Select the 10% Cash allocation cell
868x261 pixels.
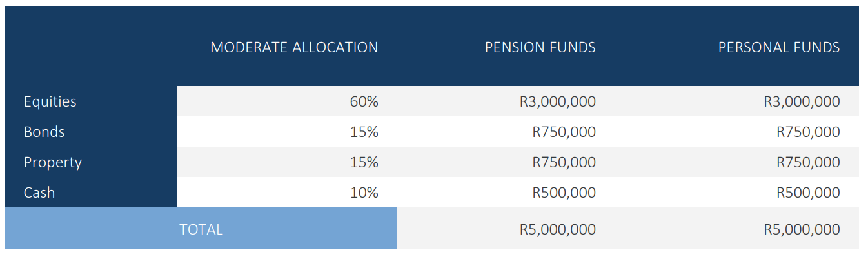point(364,193)
